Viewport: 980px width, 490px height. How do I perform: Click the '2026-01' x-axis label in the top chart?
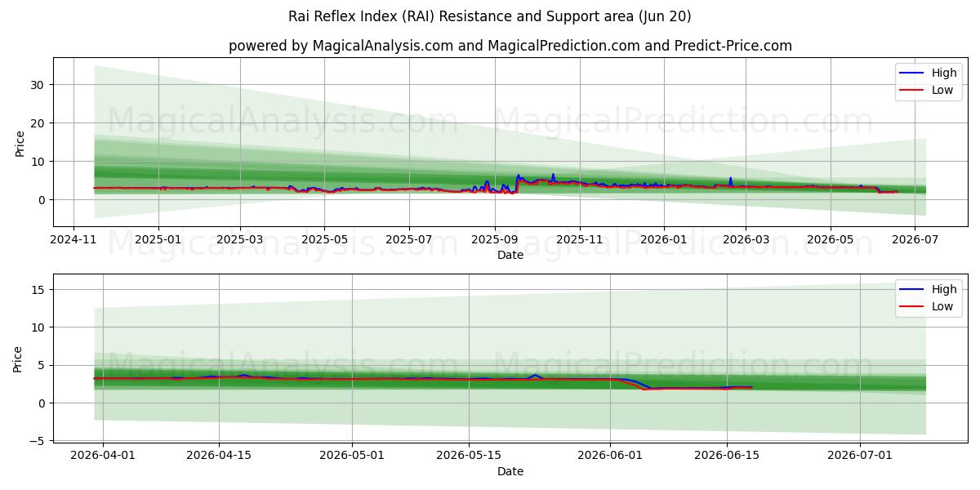coord(663,241)
